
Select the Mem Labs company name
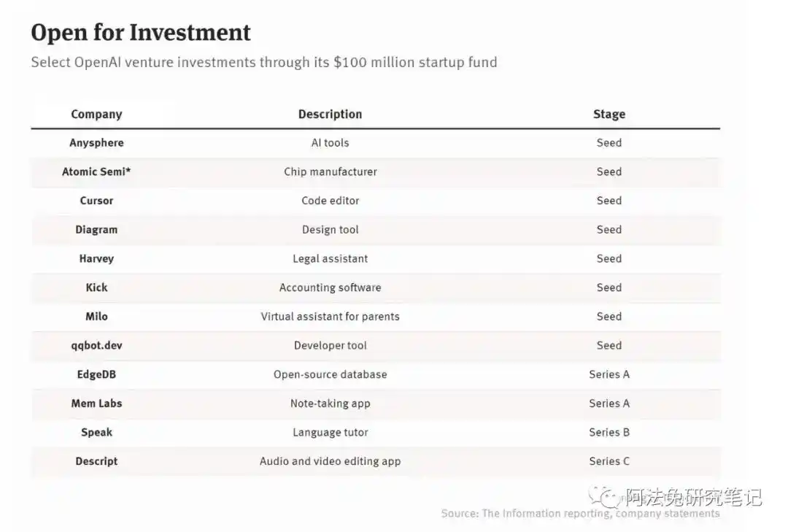[x=96, y=403]
